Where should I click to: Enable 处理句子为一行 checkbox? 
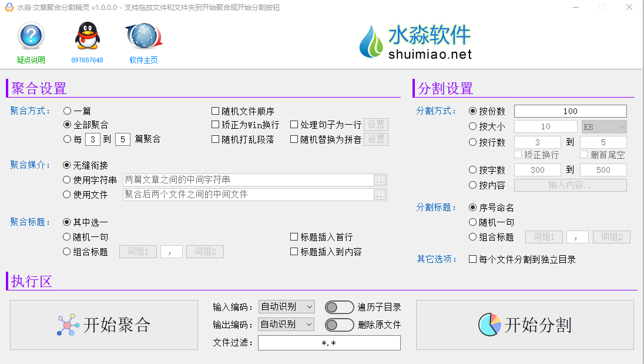click(x=326, y=125)
